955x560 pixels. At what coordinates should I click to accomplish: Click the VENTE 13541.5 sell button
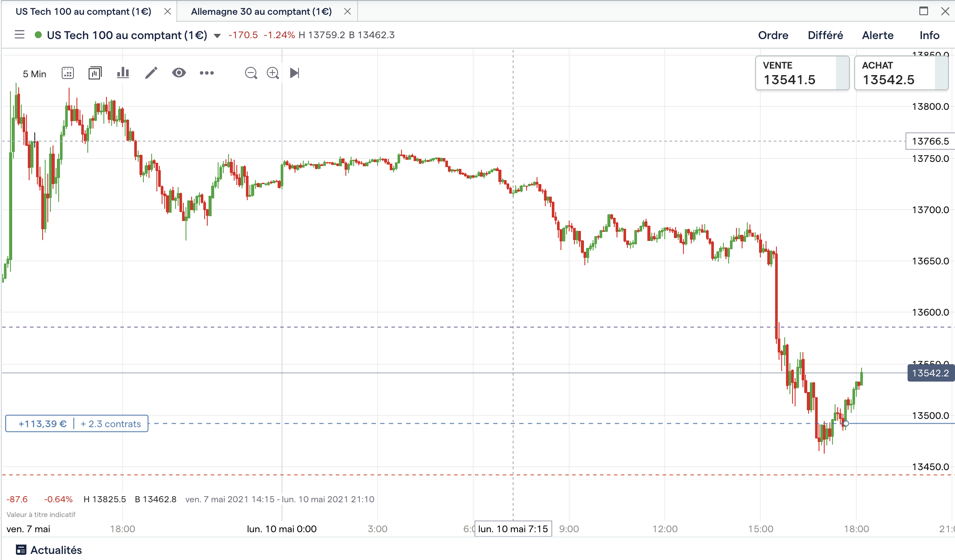click(801, 73)
